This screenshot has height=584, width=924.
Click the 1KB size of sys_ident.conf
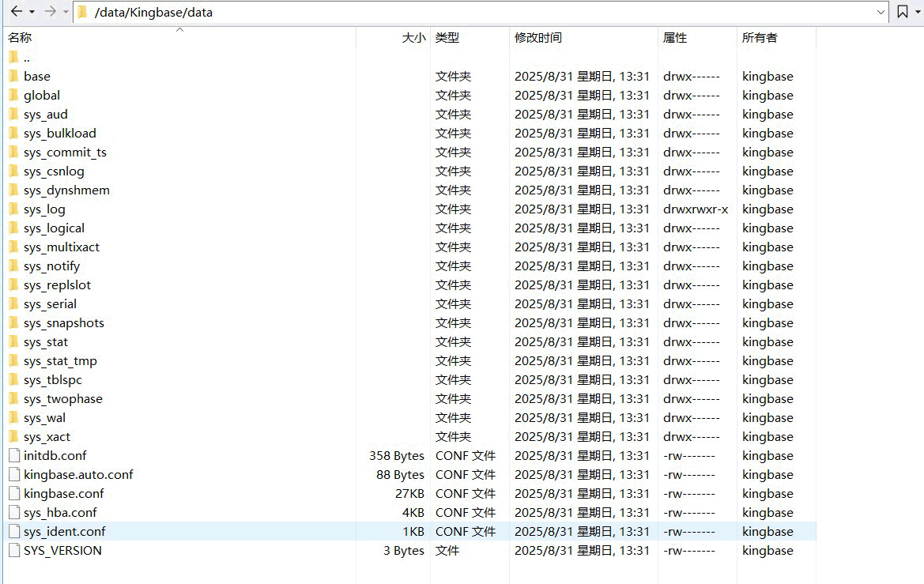coord(413,532)
